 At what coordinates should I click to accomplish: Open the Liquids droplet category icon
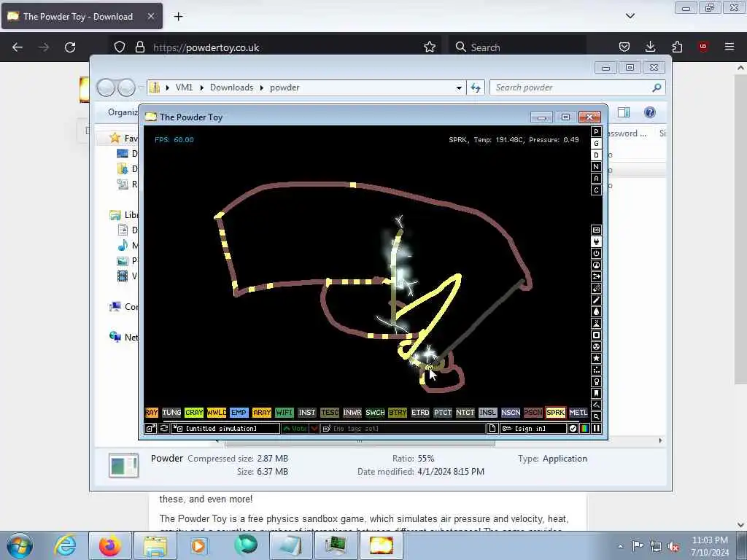point(596,312)
